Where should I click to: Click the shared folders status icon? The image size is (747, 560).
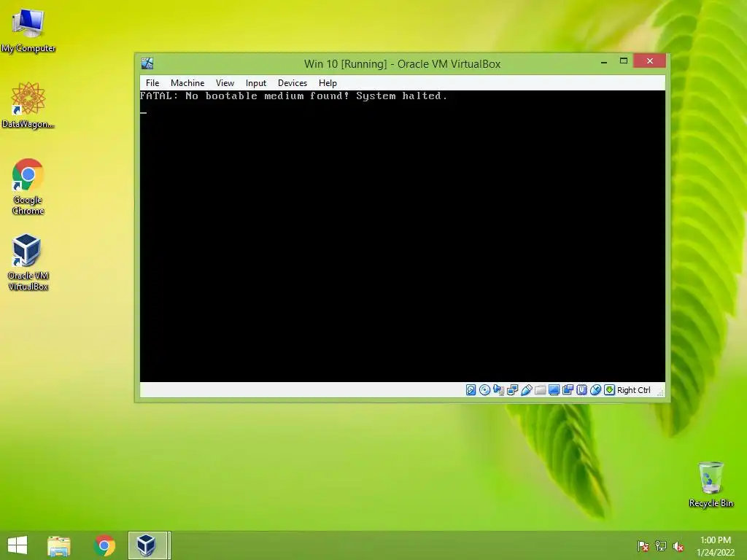(540, 390)
